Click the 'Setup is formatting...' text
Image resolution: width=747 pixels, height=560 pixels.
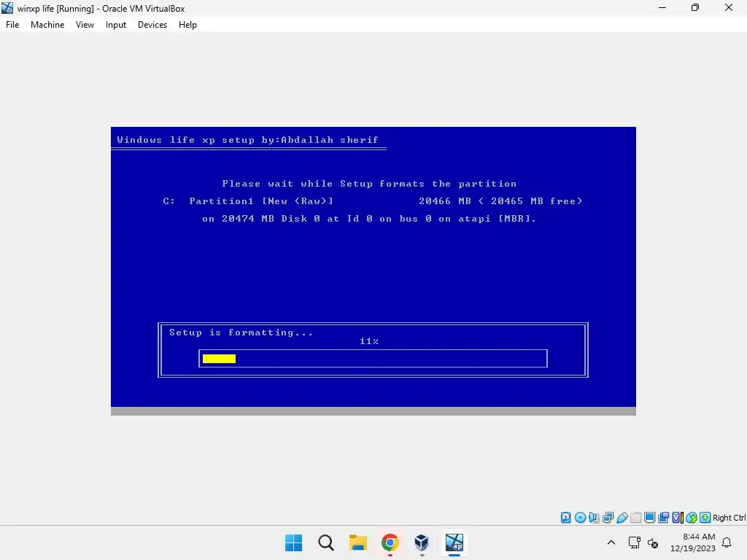click(241, 332)
